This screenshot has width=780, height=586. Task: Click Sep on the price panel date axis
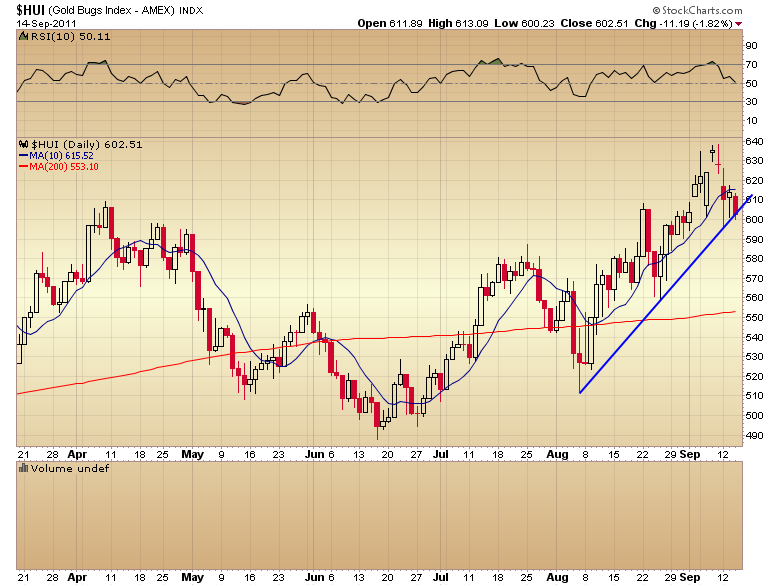[690, 455]
